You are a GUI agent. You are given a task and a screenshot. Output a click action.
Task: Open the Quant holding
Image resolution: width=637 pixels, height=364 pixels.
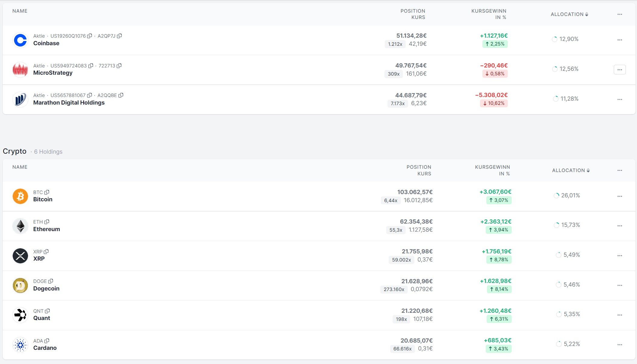coord(42,318)
